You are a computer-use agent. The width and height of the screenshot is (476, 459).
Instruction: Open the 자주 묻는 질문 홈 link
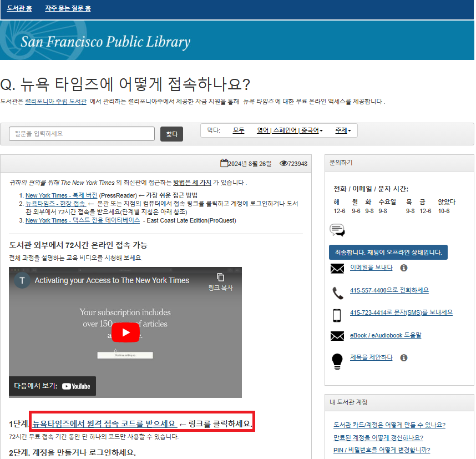(68, 8)
